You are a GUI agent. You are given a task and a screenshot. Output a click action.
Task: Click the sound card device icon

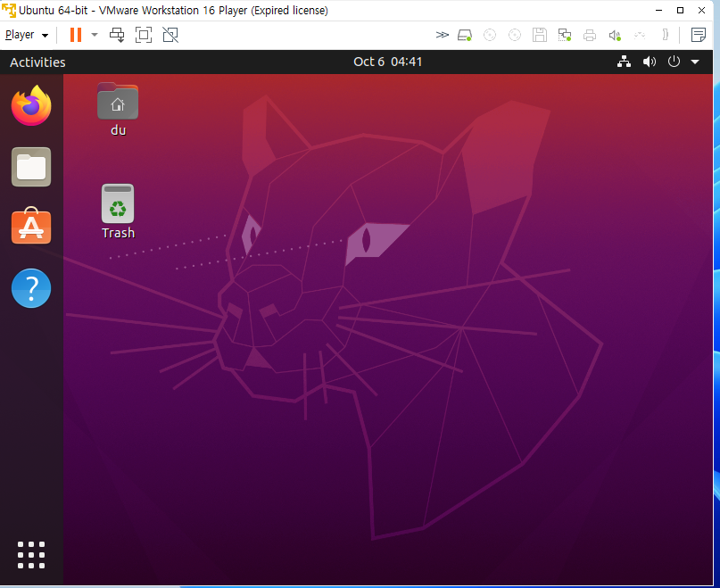(x=615, y=35)
